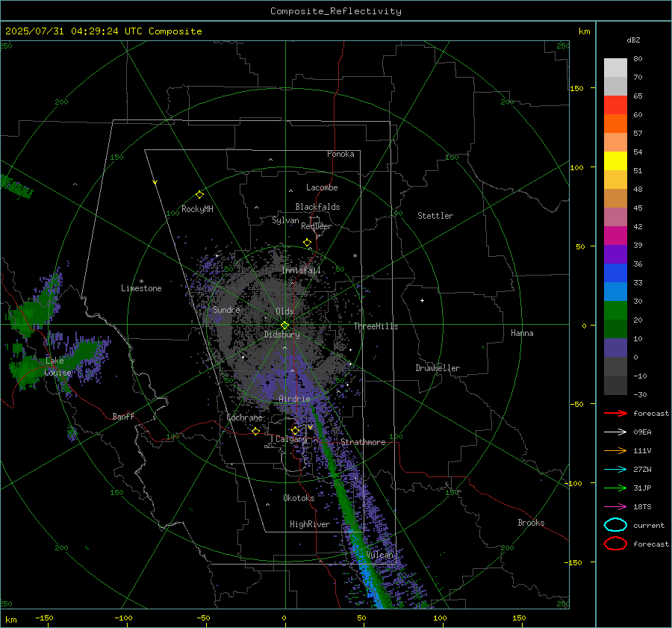Click the yellow diamond marker beside RockyMH
This screenshot has width=672, height=628.
click(199, 195)
